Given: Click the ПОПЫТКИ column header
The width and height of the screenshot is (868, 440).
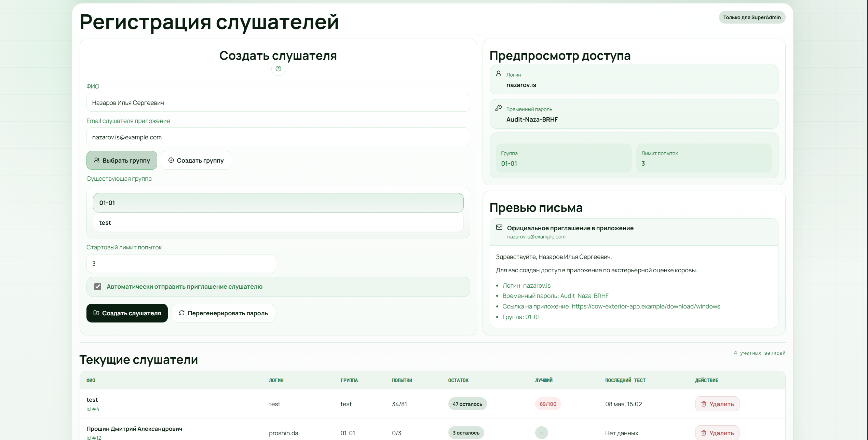Looking at the screenshot, I should (402, 380).
